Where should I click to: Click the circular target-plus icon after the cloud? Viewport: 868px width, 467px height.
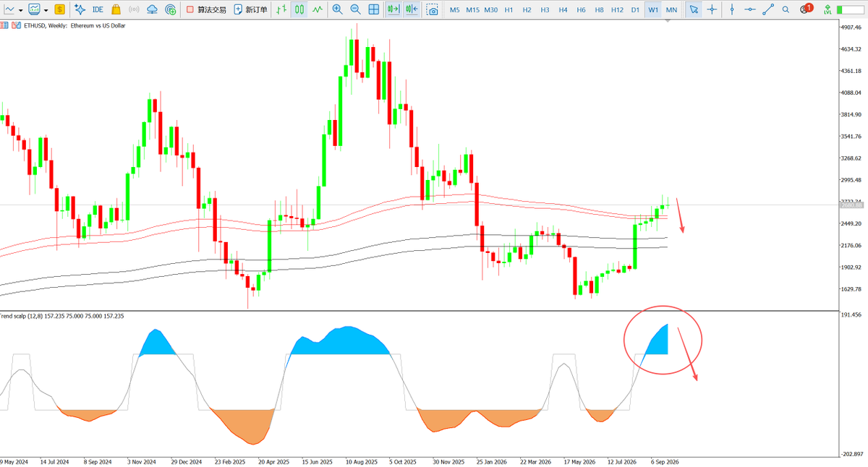[170, 9]
